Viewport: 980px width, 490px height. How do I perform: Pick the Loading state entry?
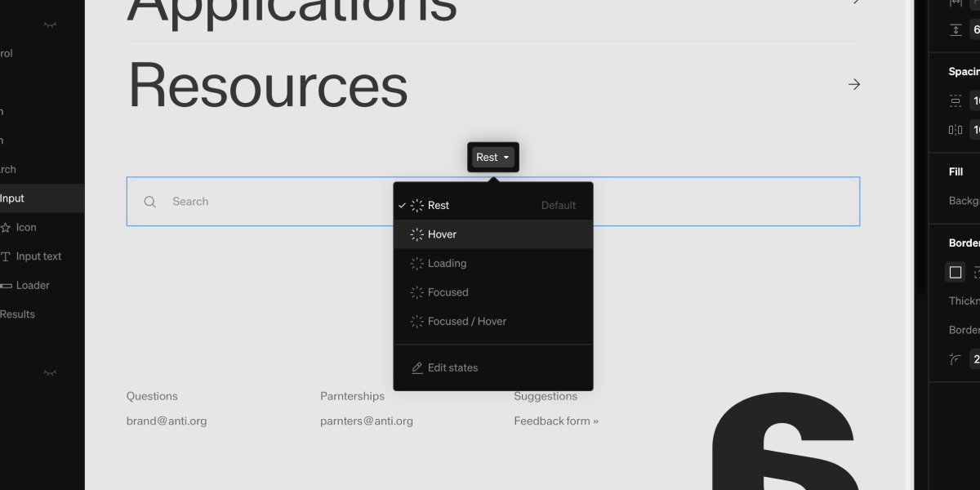pyautogui.click(x=493, y=263)
